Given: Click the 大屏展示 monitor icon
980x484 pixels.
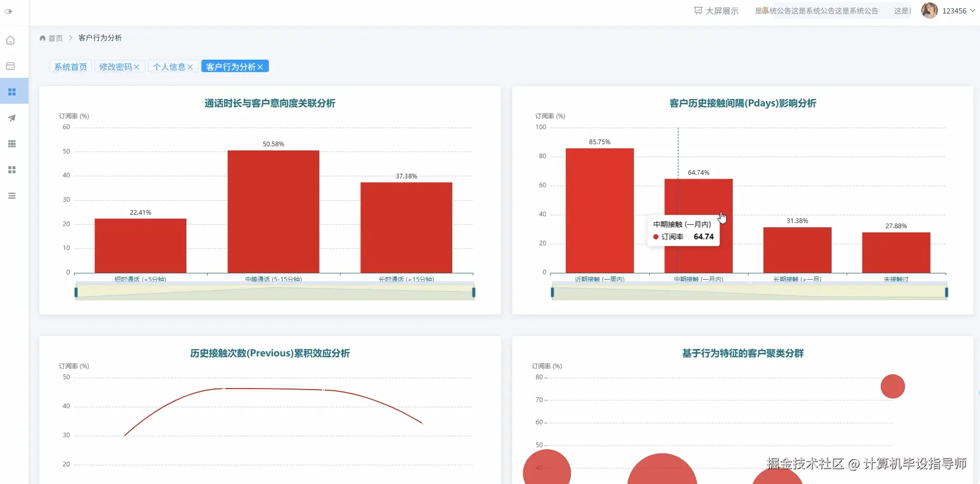Looking at the screenshot, I should coord(698,11).
